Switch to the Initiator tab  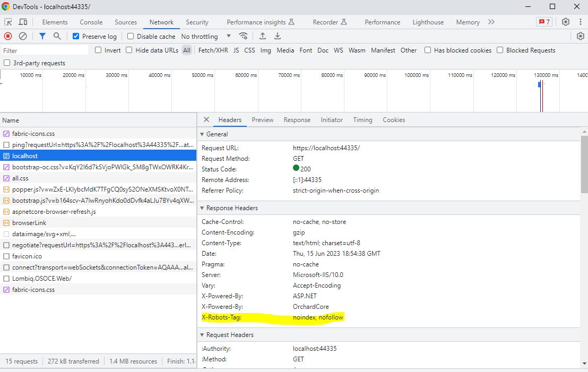(x=332, y=119)
